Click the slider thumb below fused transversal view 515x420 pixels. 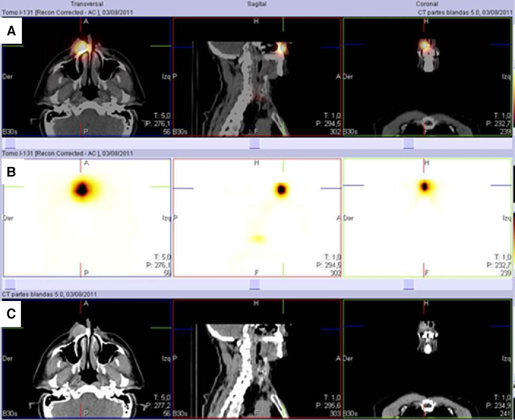click(x=10, y=143)
